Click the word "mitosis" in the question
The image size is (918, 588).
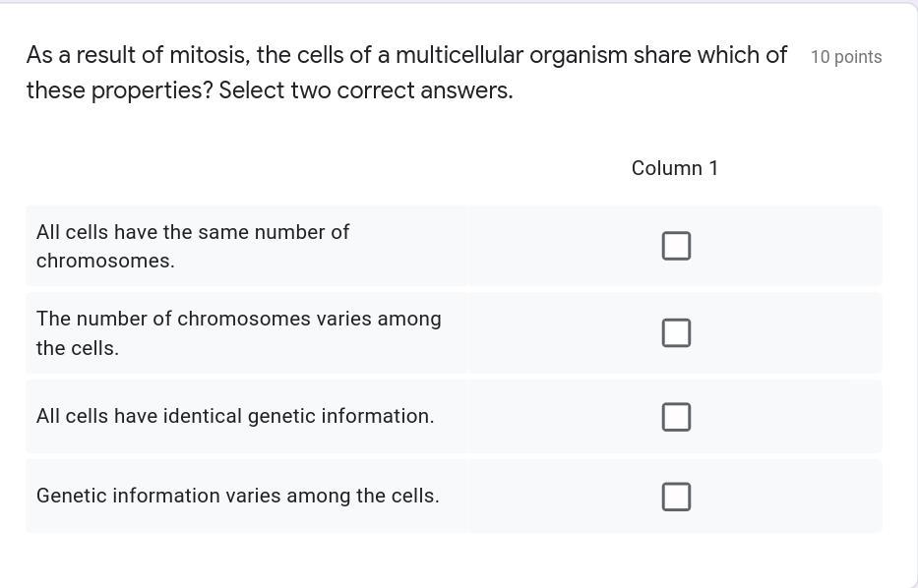pos(207,55)
